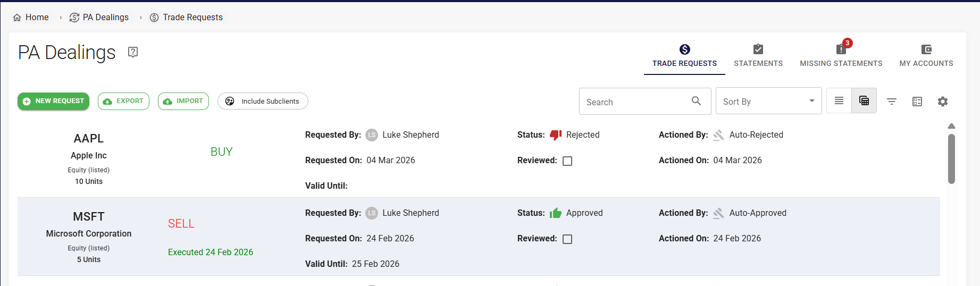
Task: Open the Statements tab
Action: point(758,56)
